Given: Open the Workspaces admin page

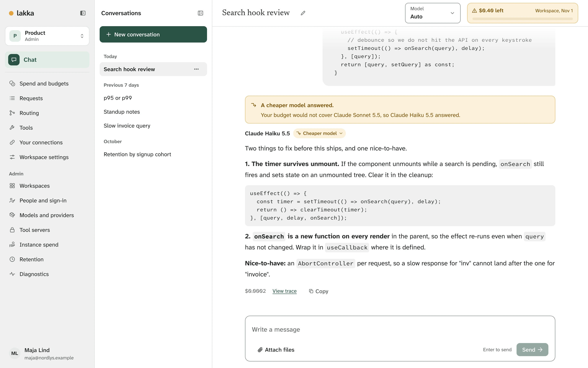Looking at the screenshot, I should [x=47, y=186].
